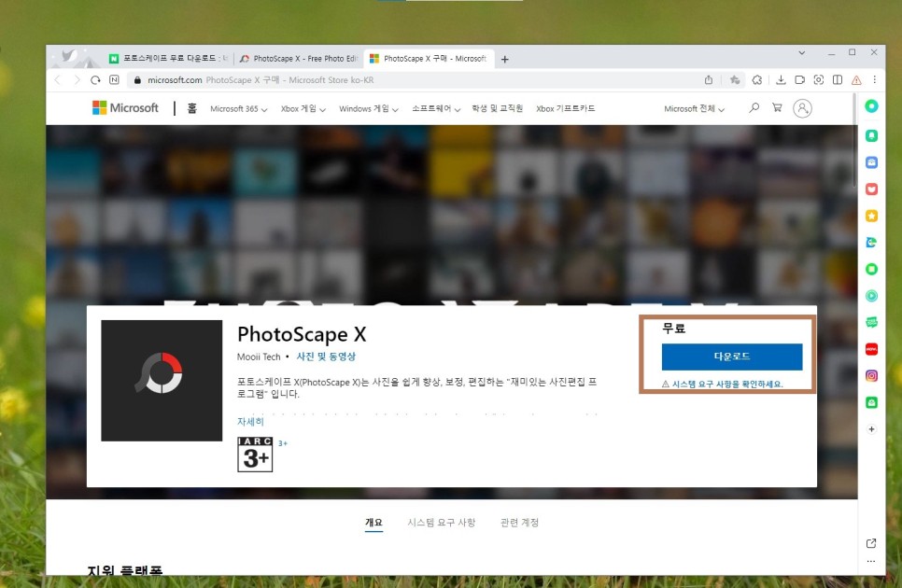
Task: Click the PhotoScape X app icon thumbnail
Action: (162, 381)
